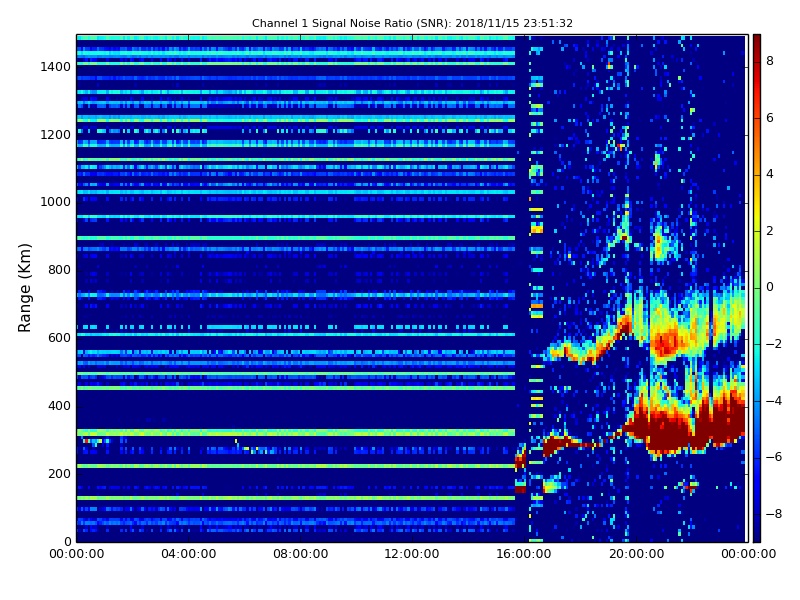Click the colorbar value 6 label
The width and height of the screenshot is (800, 600).
coord(770,117)
